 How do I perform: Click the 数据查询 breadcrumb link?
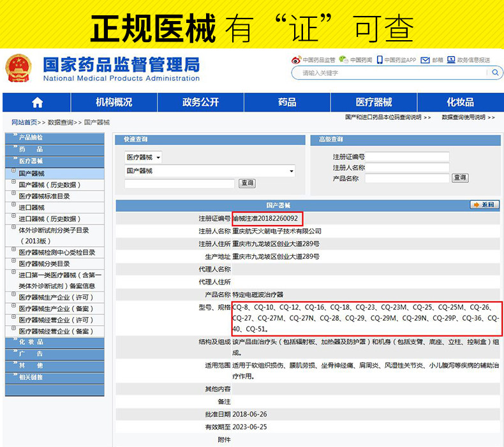point(61,122)
